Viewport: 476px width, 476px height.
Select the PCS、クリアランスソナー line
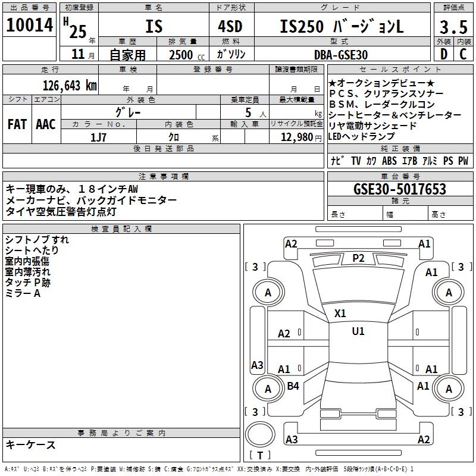tap(386, 93)
